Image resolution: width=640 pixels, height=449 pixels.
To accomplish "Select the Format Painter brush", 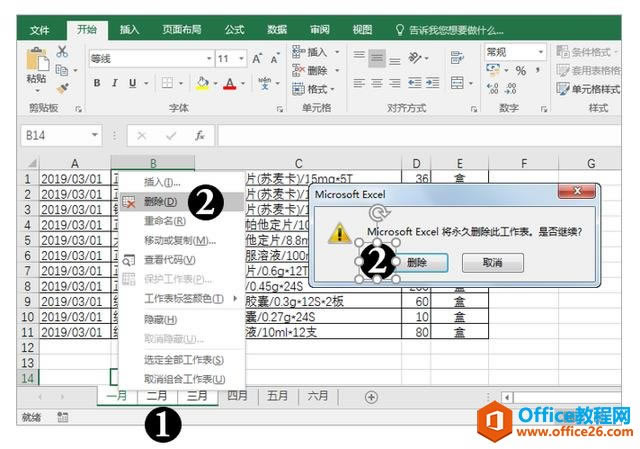I will tap(62, 88).
